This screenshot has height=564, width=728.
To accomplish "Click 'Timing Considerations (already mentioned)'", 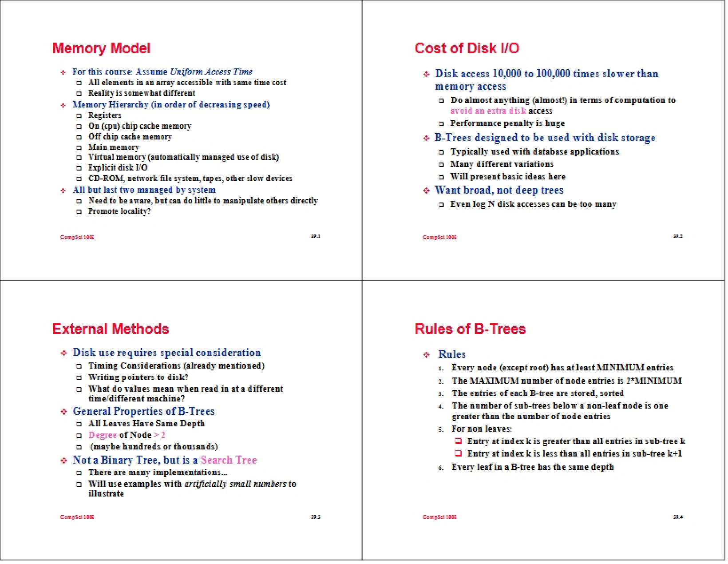I will click(x=176, y=366).
